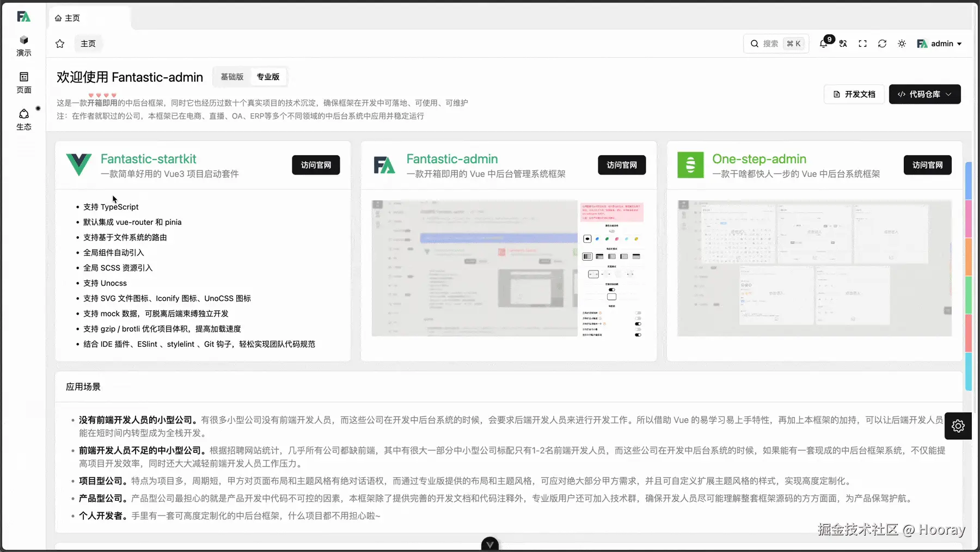Click the FA logo in the sidebar
The width and height of the screenshot is (980, 552).
24,16
